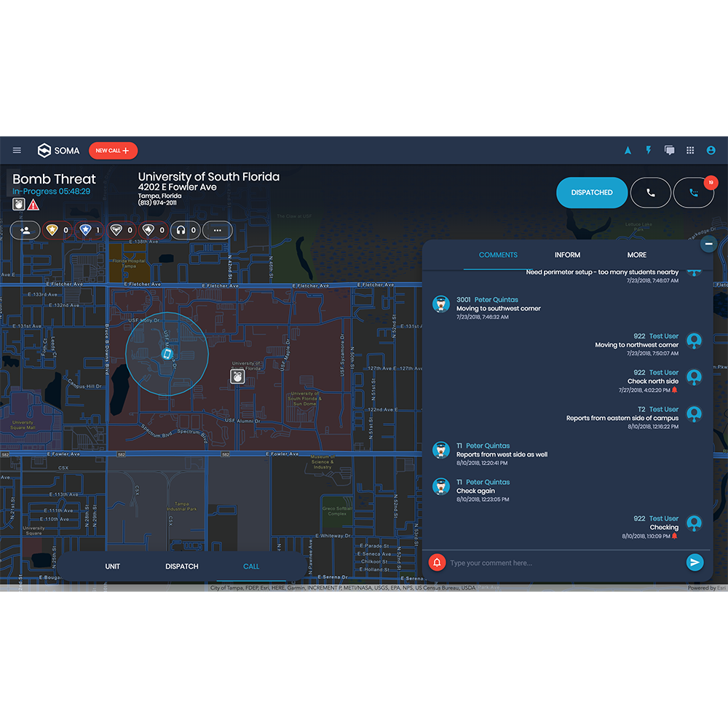This screenshot has width=728, height=728.
Task: Click Peter Quintas avatar on 'Check again'
Action: coord(440,487)
